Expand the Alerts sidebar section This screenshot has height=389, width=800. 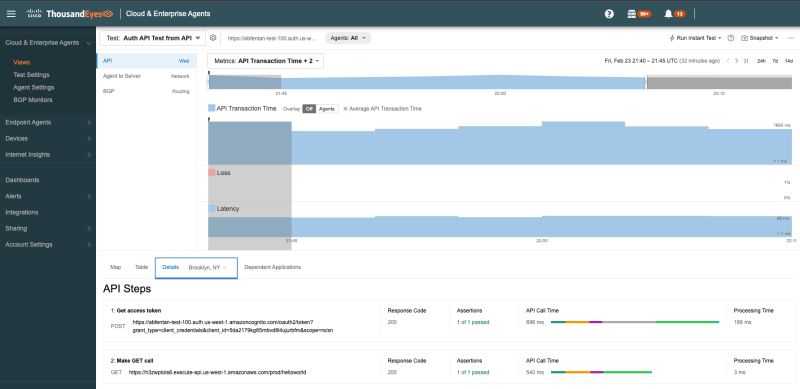[x=89, y=196]
